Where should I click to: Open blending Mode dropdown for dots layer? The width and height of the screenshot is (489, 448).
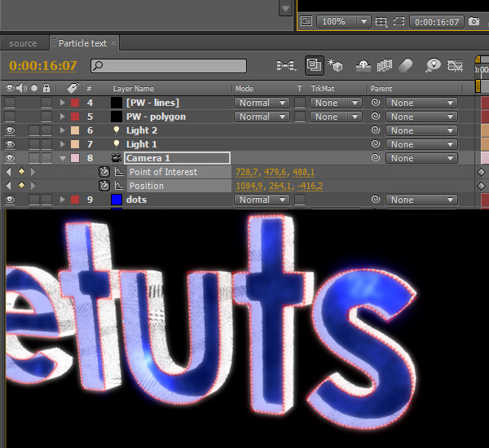(x=262, y=200)
